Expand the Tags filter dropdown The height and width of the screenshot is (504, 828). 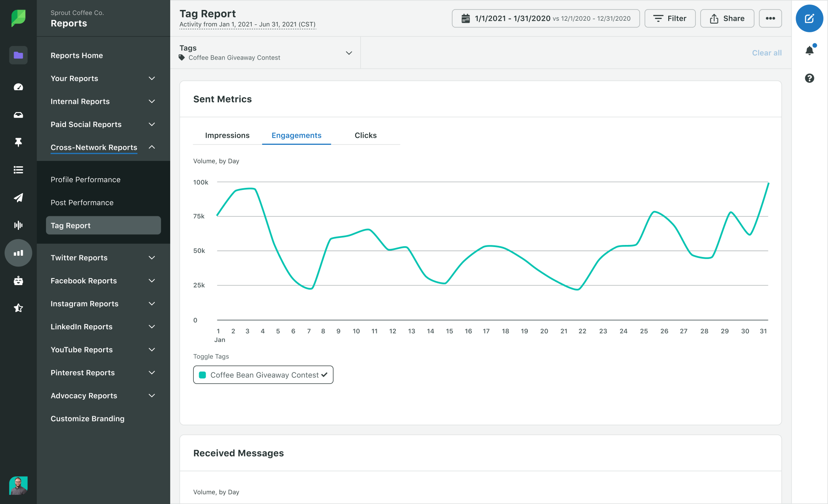[348, 53]
